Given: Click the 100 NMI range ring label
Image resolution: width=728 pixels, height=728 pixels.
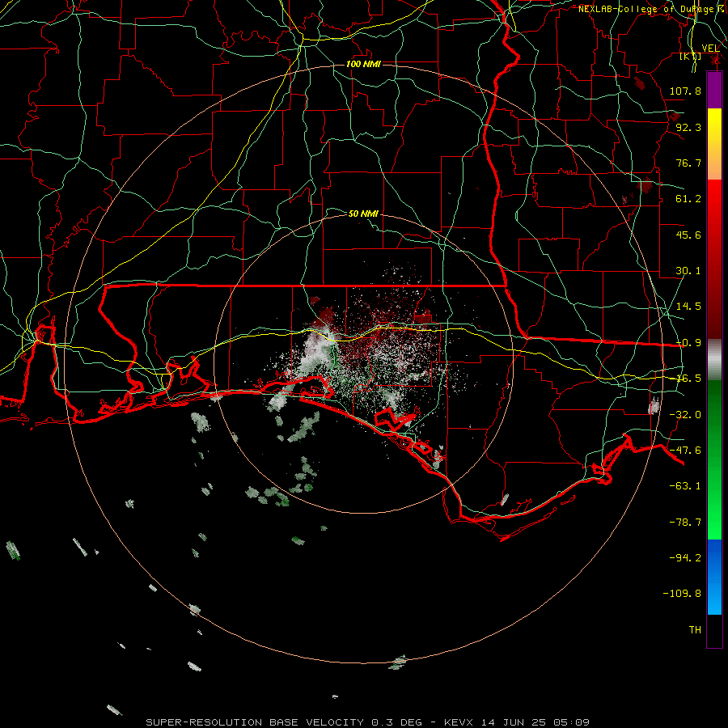Looking at the screenshot, I should coord(363,64).
